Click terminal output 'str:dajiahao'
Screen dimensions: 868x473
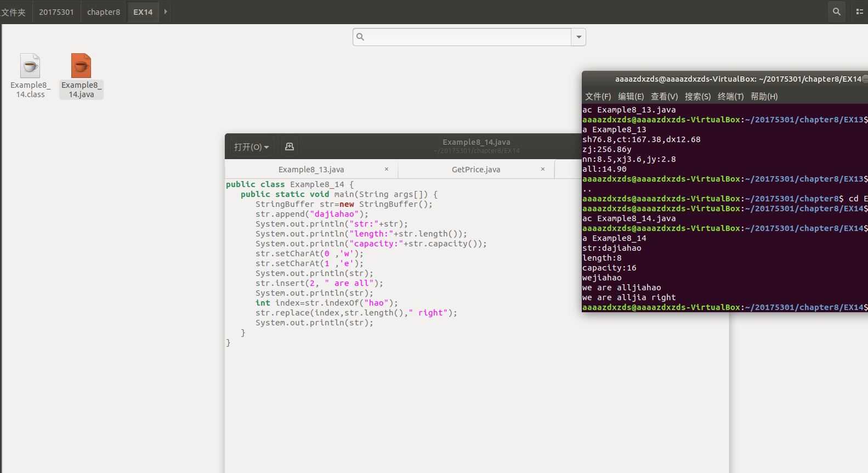[612, 248]
